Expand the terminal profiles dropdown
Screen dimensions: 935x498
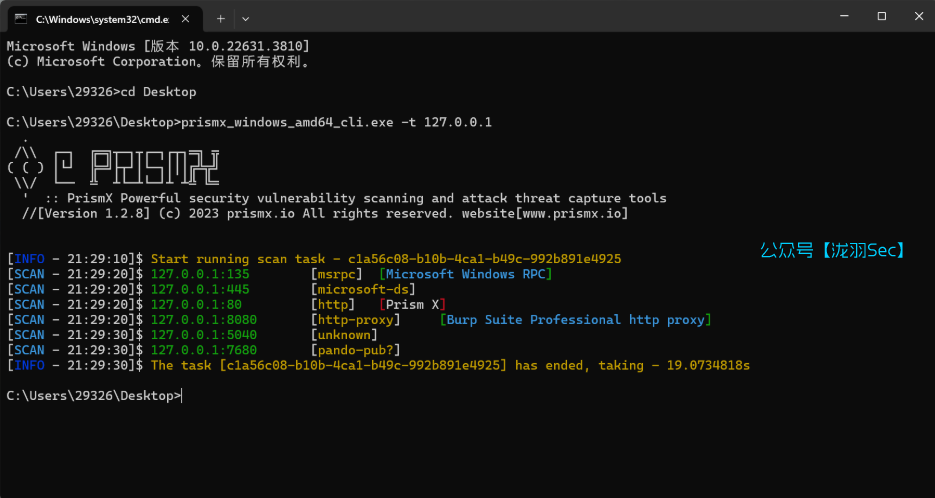coord(246,18)
